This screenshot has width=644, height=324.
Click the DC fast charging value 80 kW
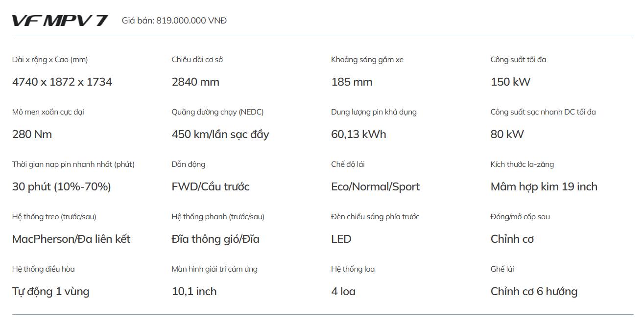point(507,134)
